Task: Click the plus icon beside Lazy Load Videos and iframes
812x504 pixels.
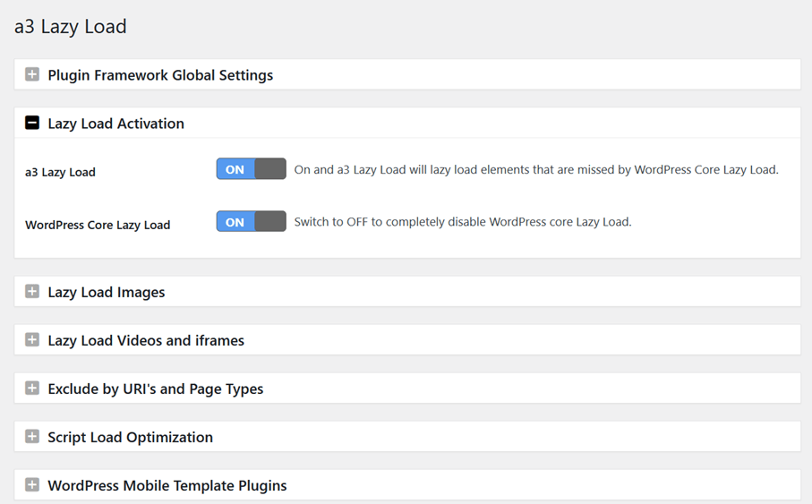Action: tap(32, 339)
